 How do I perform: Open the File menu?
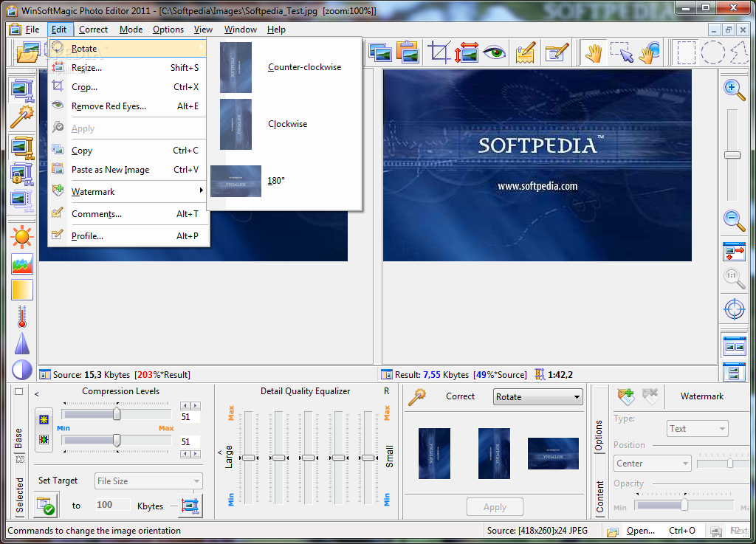click(32, 30)
